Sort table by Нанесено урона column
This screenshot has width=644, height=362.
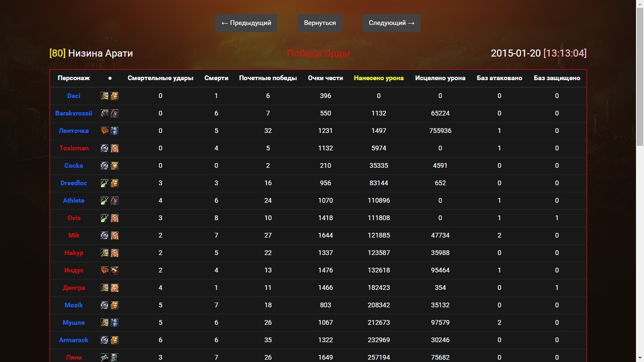[x=379, y=78]
